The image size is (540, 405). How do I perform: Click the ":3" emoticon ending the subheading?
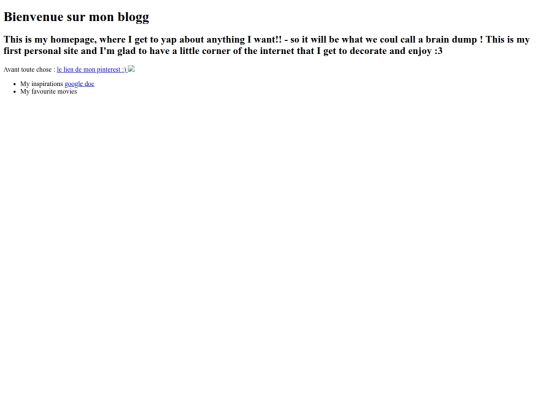[x=438, y=51]
